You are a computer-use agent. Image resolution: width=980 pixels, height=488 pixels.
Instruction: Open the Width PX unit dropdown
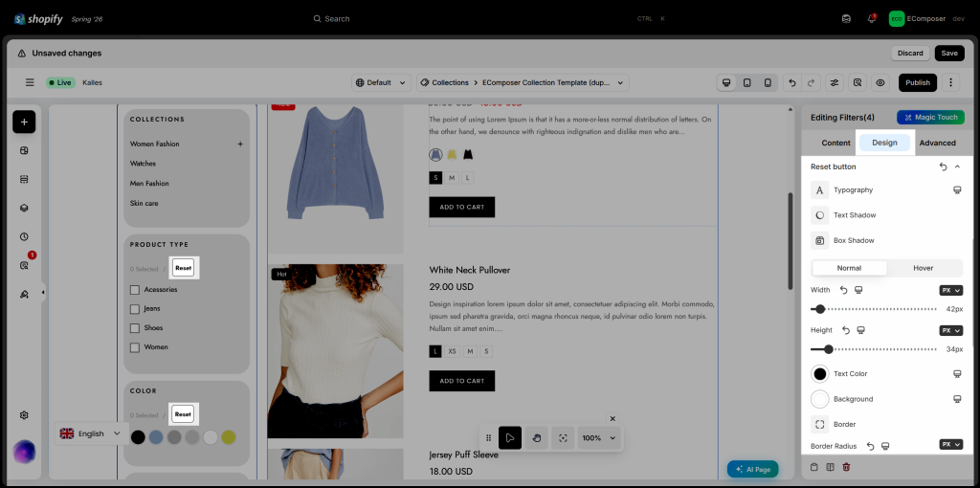[x=950, y=291]
